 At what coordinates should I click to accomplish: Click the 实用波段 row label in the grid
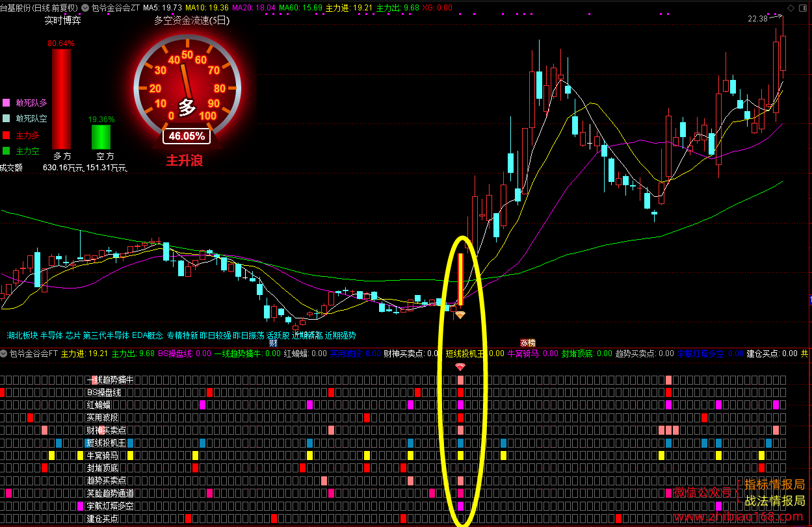[103, 418]
